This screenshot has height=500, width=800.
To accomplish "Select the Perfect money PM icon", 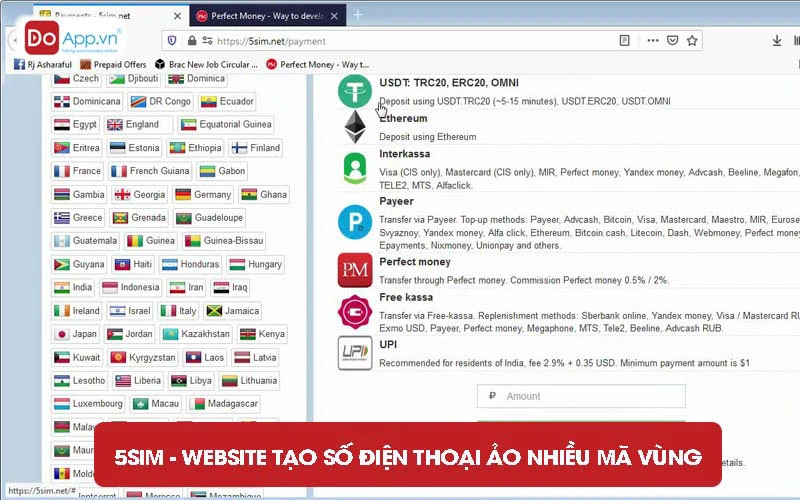I will coord(355,270).
